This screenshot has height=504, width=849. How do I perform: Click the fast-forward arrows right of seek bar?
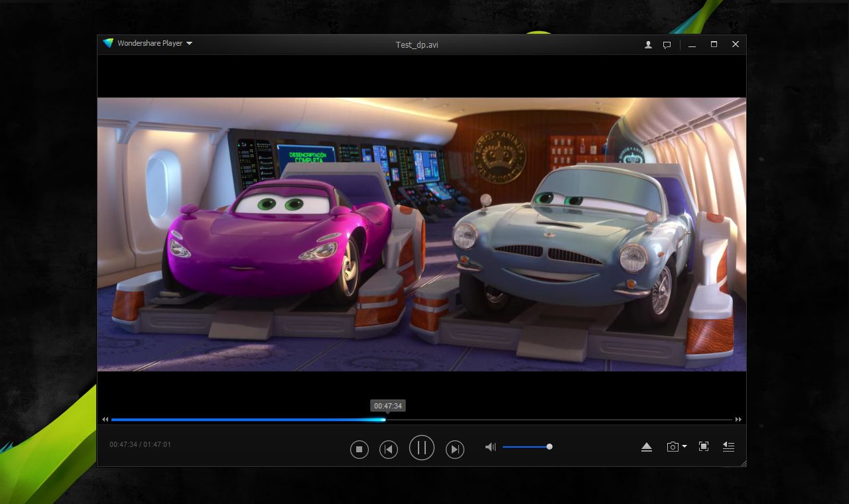pyautogui.click(x=738, y=420)
